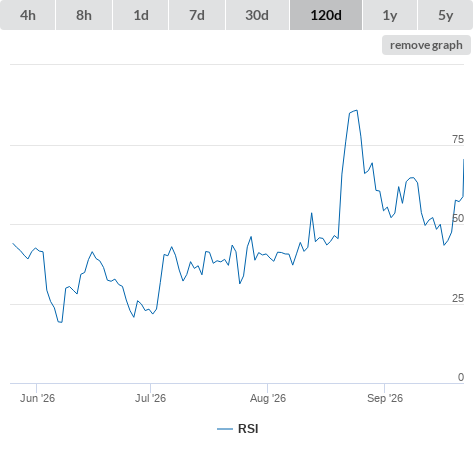The width and height of the screenshot is (474, 455).
Task: Choose the 1d range tab
Action: click(x=141, y=15)
